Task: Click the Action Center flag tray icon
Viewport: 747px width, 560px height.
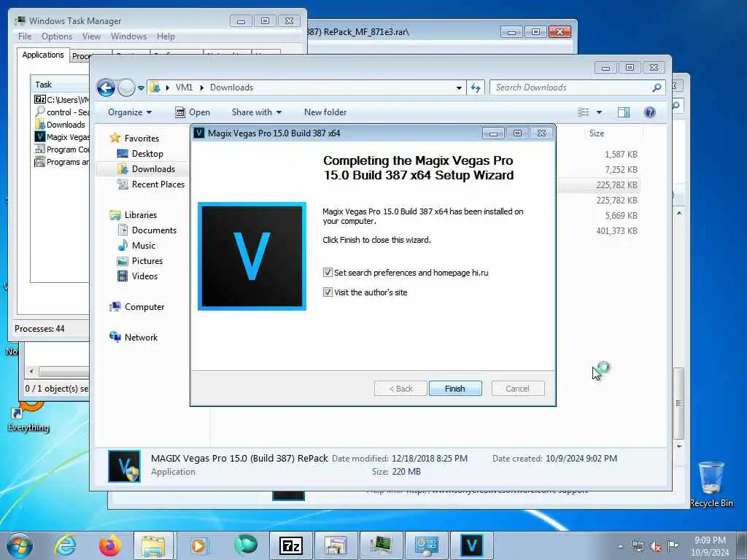Action: point(673,545)
